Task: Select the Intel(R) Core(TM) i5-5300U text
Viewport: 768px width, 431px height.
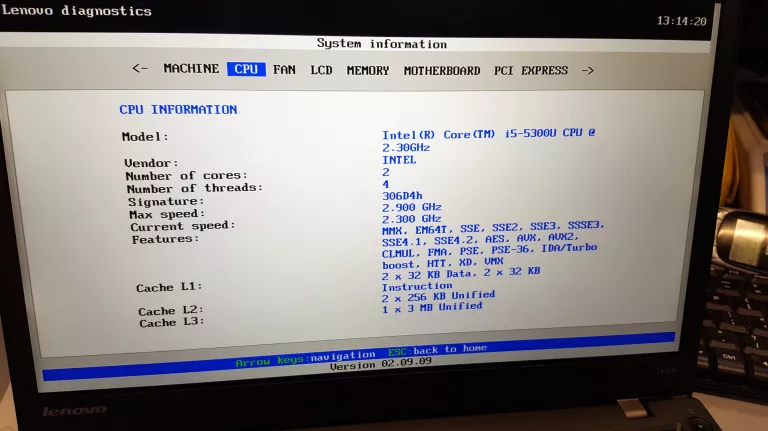Action: pos(469,134)
